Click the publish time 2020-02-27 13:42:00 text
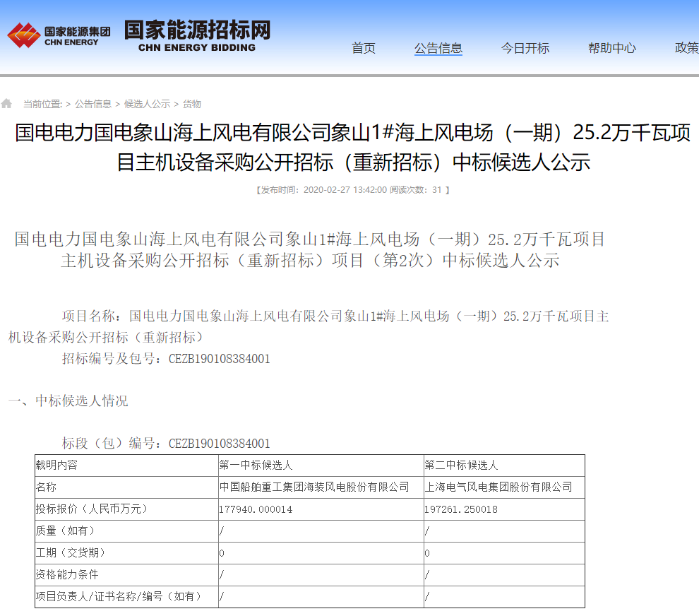 (345, 190)
